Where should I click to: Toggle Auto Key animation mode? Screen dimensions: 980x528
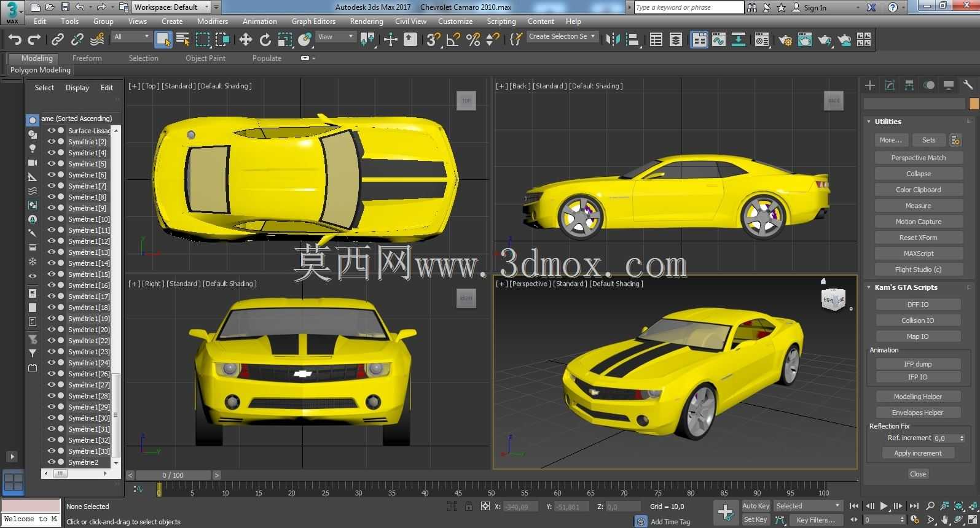(x=756, y=506)
